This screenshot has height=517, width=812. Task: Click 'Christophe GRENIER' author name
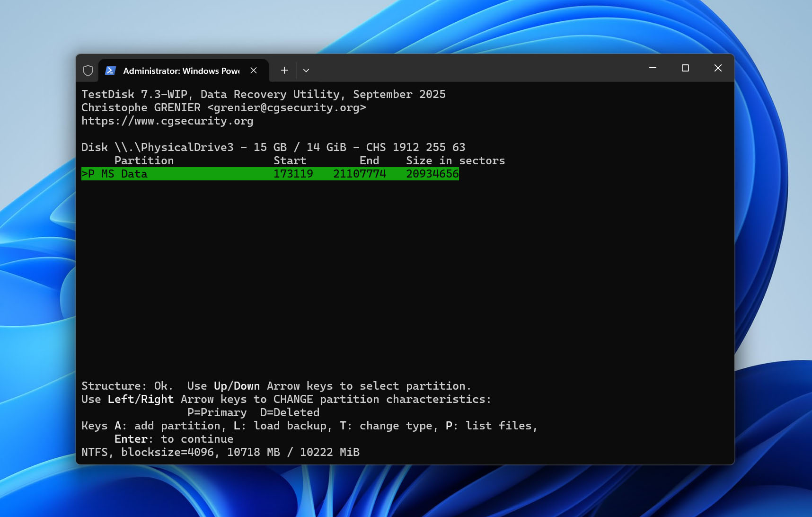pos(141,107)
